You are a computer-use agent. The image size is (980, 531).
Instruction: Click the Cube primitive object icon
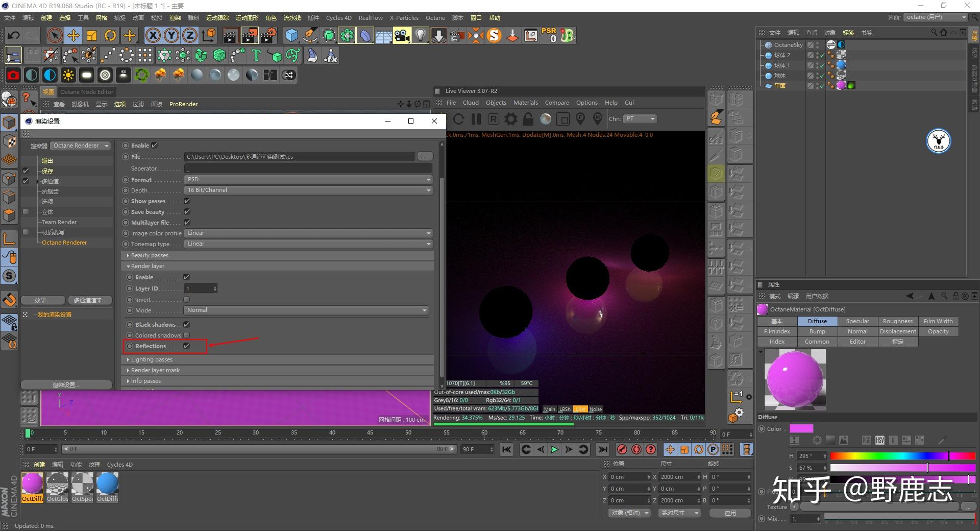click(291, 35)
